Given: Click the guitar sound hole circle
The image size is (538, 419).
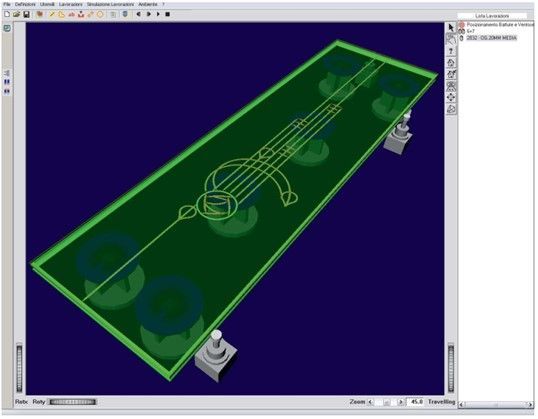Looking at the screenshot, I should (217, 205).
